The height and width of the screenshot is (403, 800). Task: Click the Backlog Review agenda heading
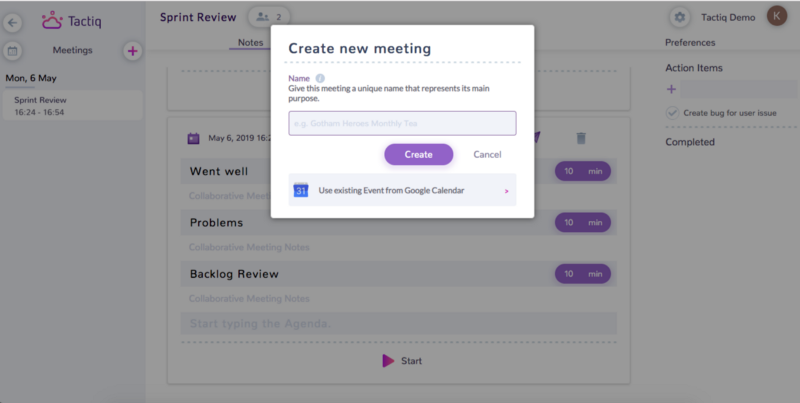234,274
